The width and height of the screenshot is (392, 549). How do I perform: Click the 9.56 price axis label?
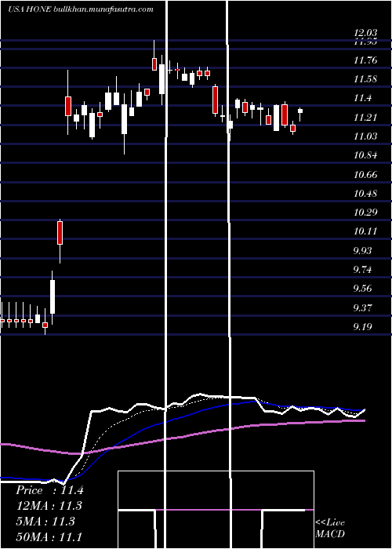pos(362,289)
